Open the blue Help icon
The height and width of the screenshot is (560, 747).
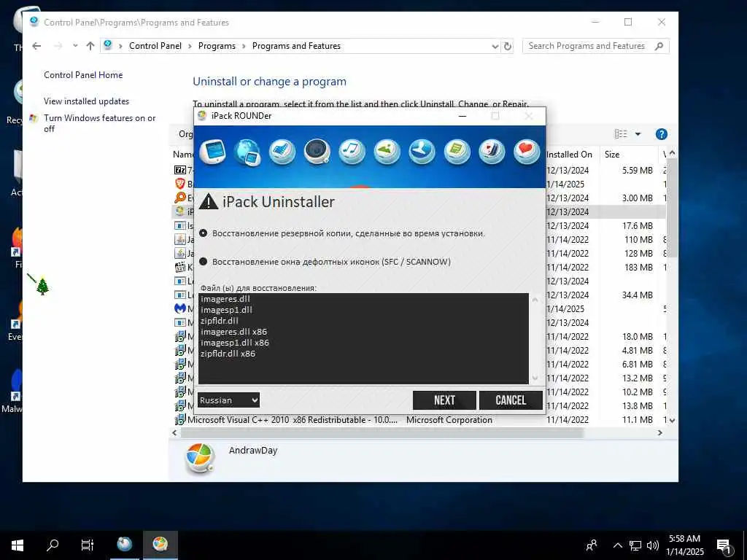[x=661, y=134]
